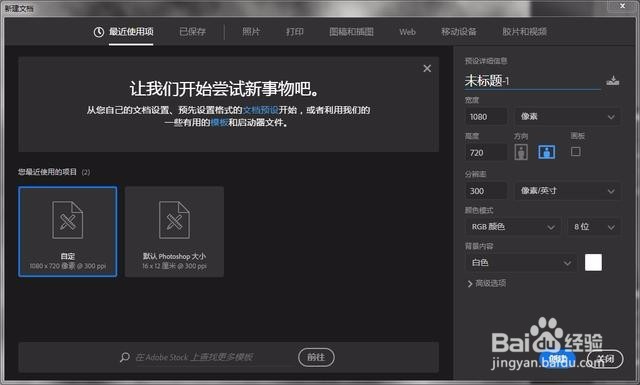Switch to the 移动设备 tab
This screenshot has height=385, width=640.
[458, 32]
